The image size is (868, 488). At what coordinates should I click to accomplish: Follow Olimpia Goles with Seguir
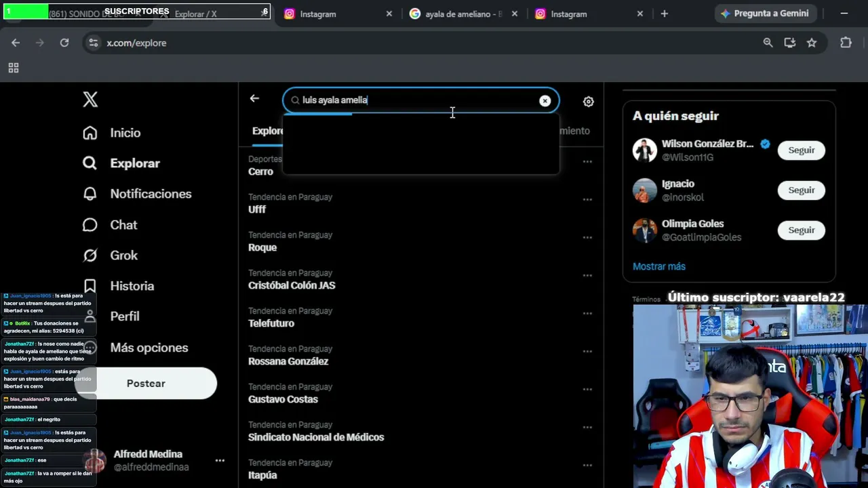point(802,230)
